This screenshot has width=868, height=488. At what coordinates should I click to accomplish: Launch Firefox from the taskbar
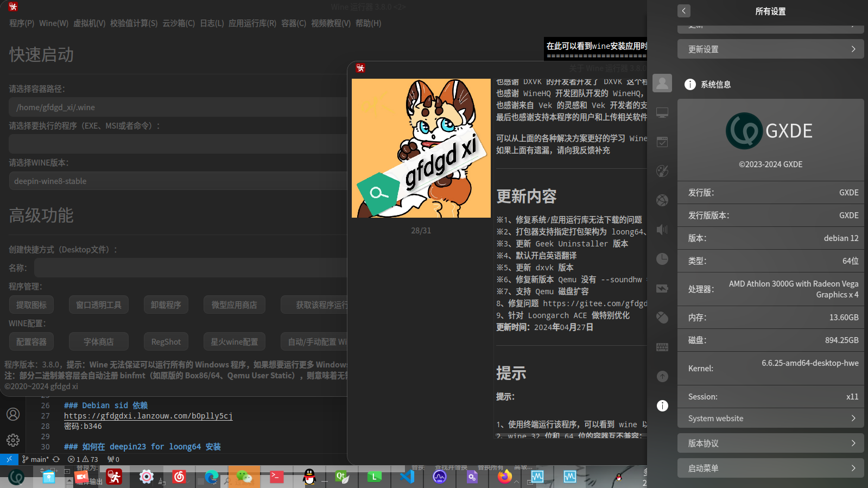coord(505,477)
